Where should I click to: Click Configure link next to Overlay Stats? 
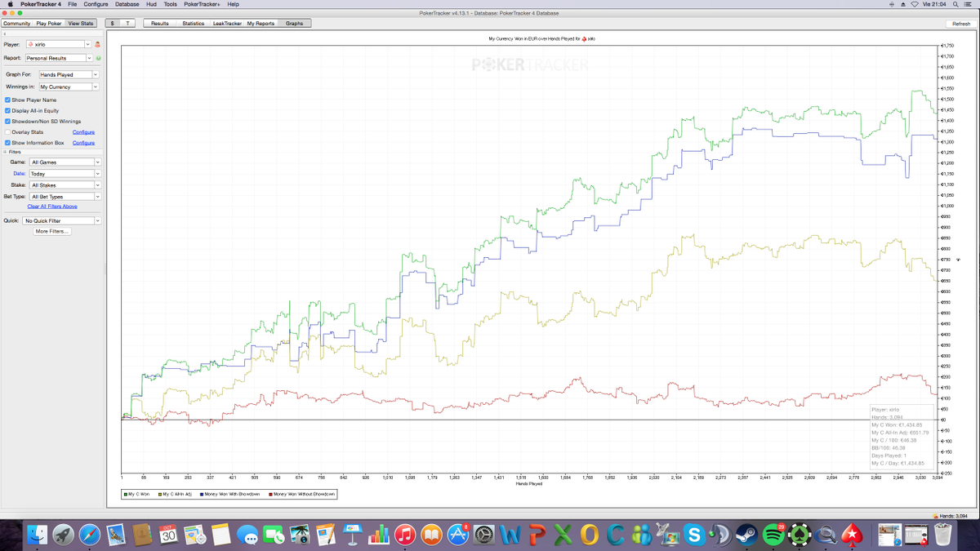pos(83,131)
